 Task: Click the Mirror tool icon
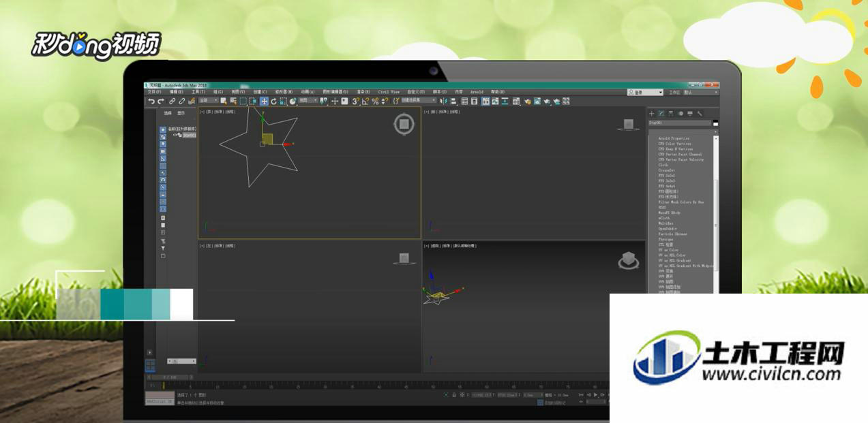point(443,101)
